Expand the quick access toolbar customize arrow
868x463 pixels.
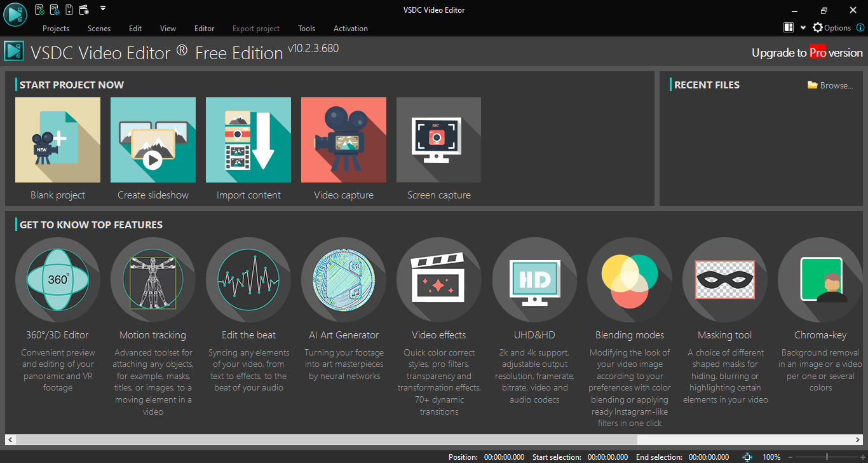[x=103, y=9]
